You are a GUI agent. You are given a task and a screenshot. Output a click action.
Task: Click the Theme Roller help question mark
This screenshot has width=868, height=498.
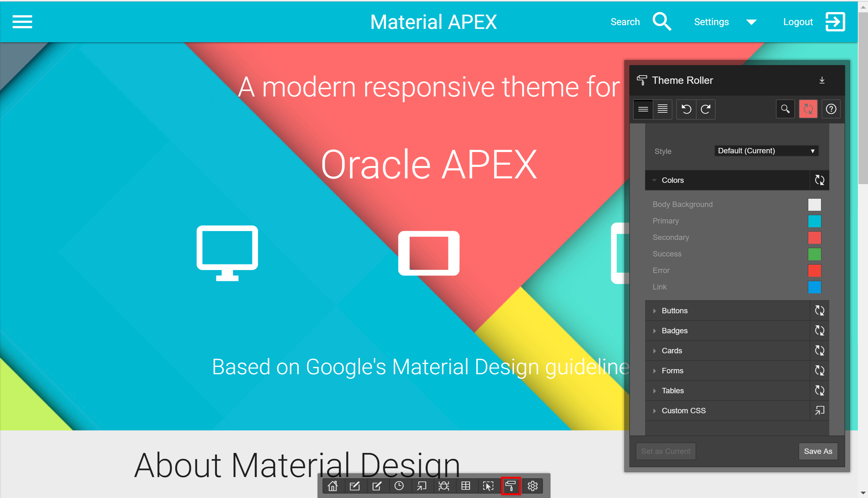831,109
